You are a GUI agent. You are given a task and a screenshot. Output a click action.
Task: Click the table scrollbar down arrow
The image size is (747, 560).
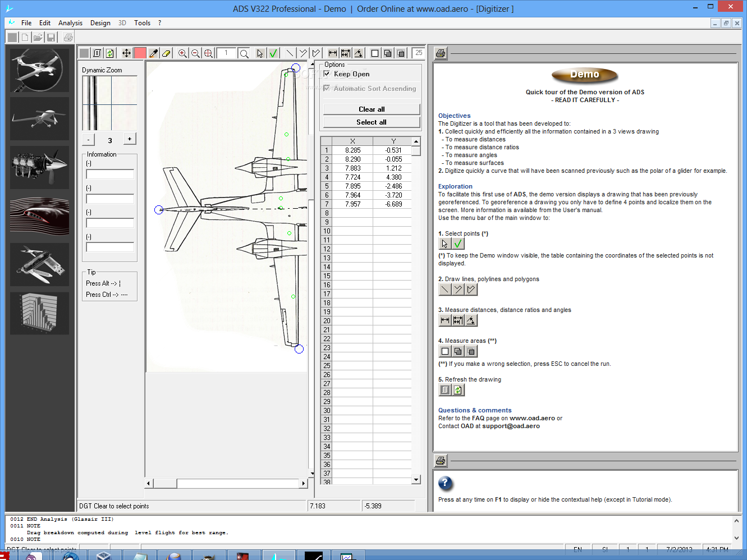tap(416, 479)
